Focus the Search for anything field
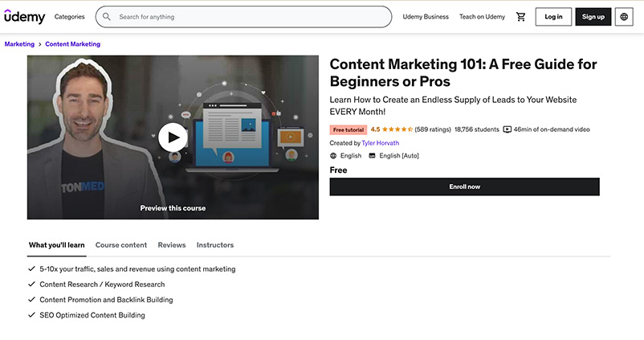 (x=249, y=17)
